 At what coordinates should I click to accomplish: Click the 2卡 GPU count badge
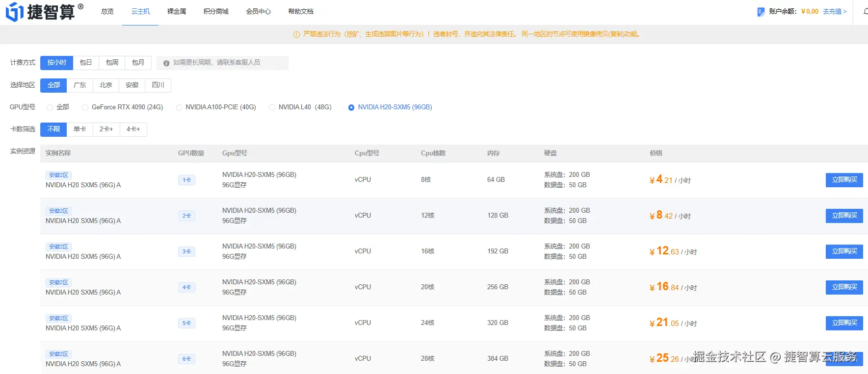(186, 216)
